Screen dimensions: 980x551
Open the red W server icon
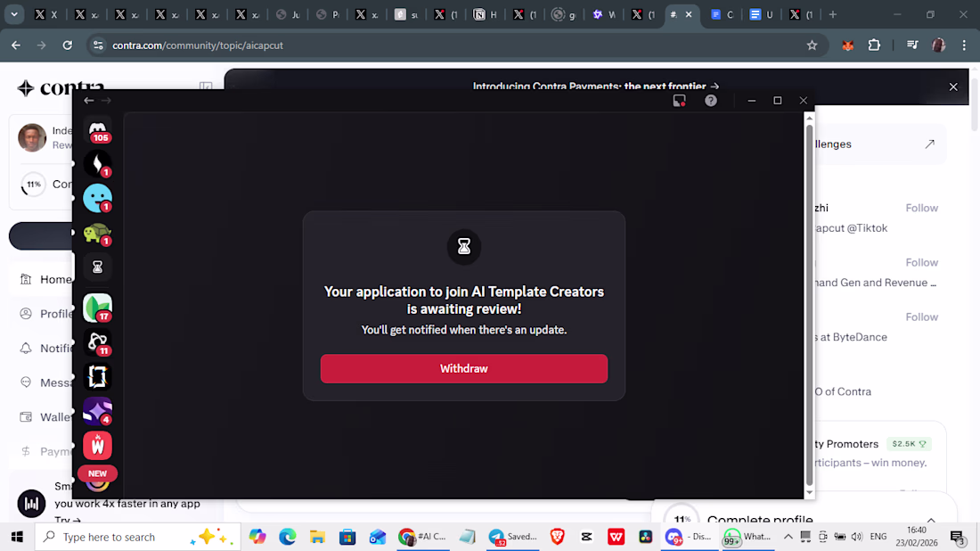(x=97, y=445)
